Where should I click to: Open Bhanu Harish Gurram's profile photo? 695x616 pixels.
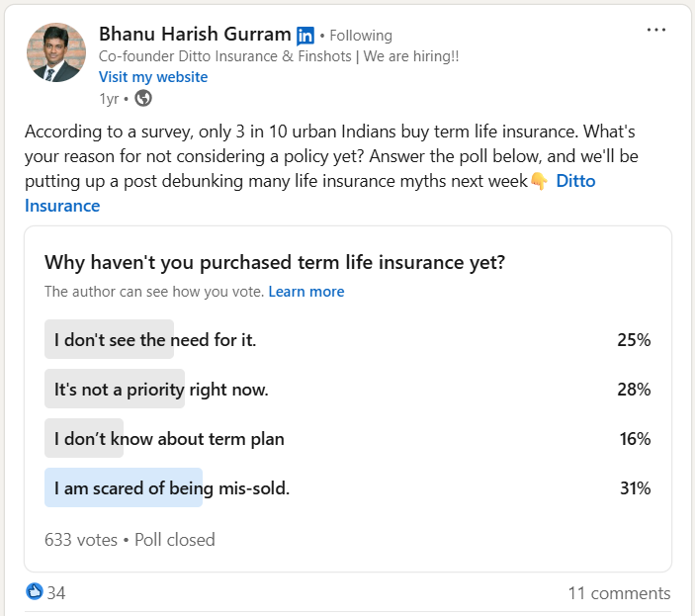pos(54,52)
